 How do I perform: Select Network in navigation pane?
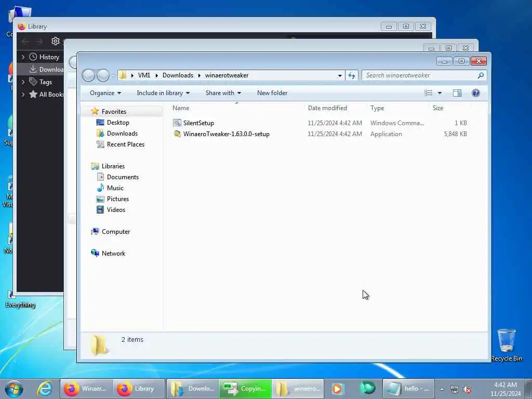(113, 254)
